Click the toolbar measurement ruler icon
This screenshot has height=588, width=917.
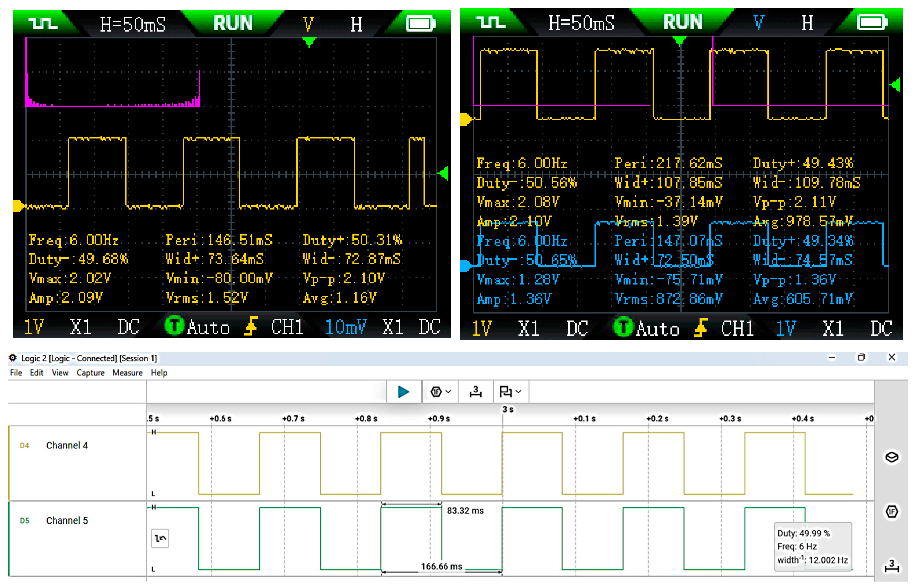point(476,392)
